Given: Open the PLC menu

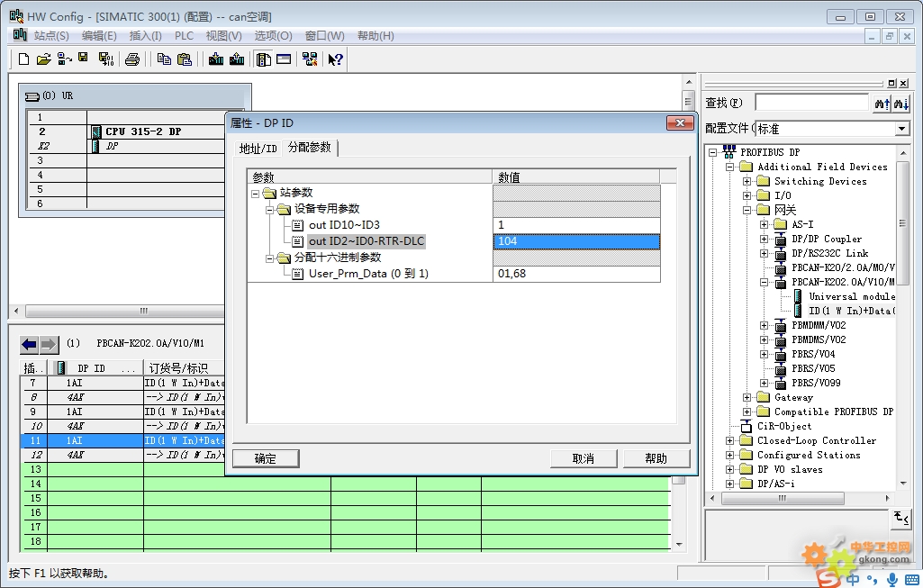Looking at the screenshot, I should pos(184,36).
